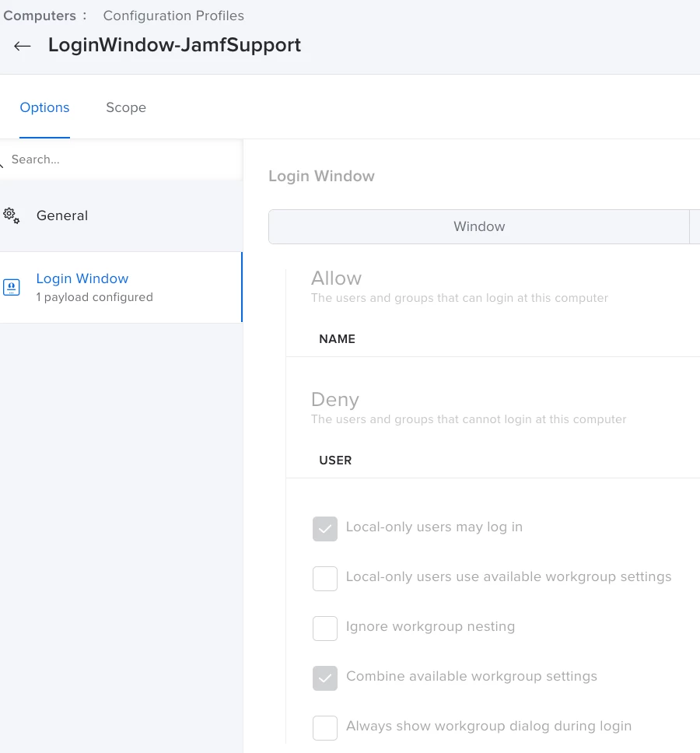
Task: Focus the Search payloads field
Action: [x=122, y=159]
